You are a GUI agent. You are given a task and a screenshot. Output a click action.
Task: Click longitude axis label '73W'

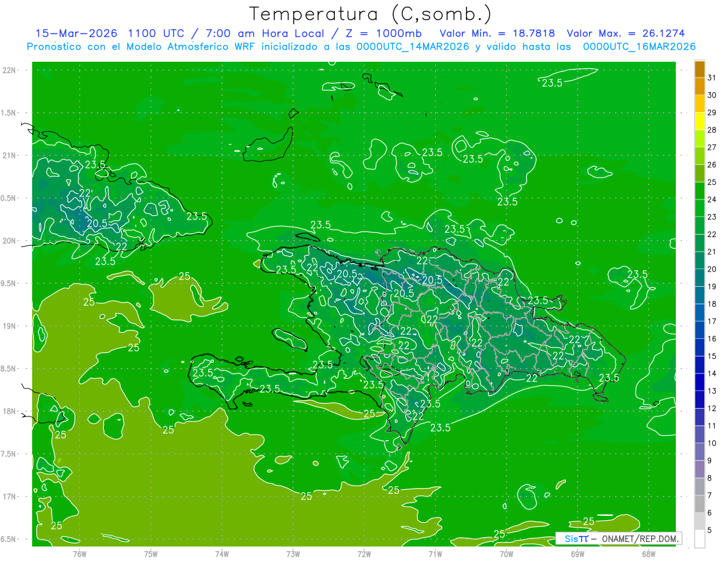tap(293, 554)
